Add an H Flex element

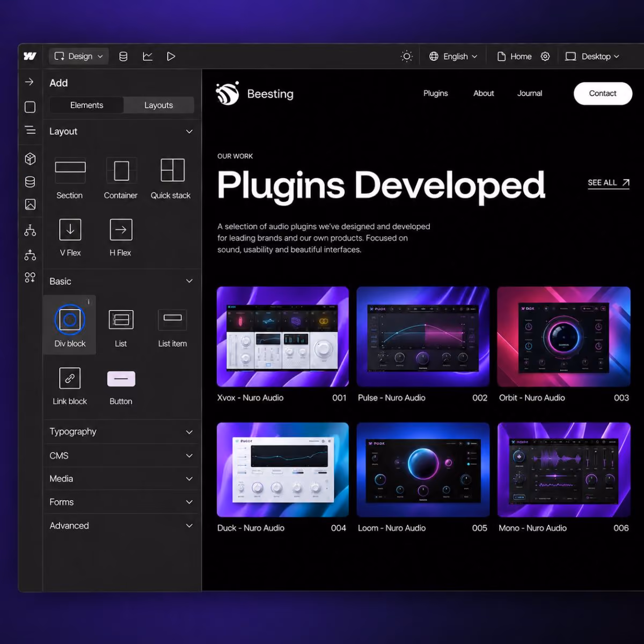121,238
